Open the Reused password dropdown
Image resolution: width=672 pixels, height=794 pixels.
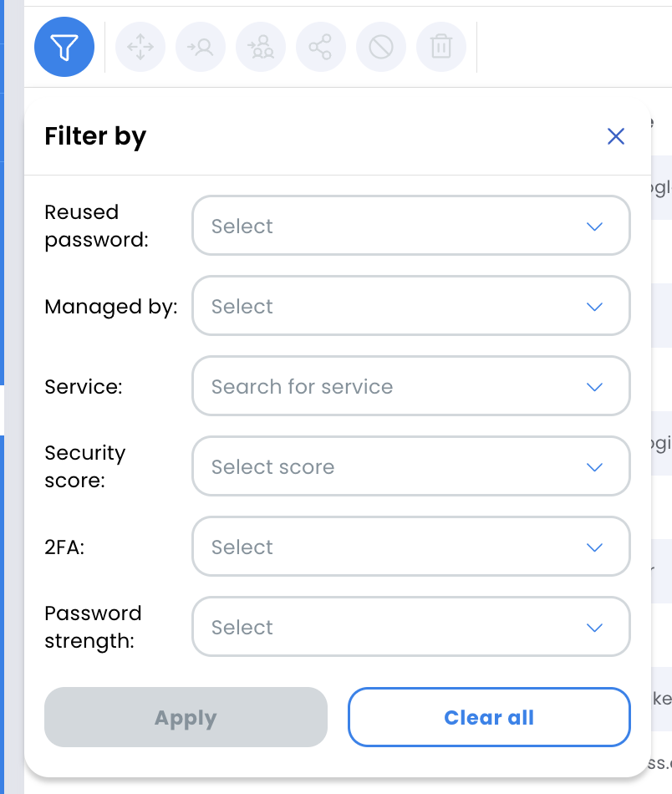[x=410, y=226]
